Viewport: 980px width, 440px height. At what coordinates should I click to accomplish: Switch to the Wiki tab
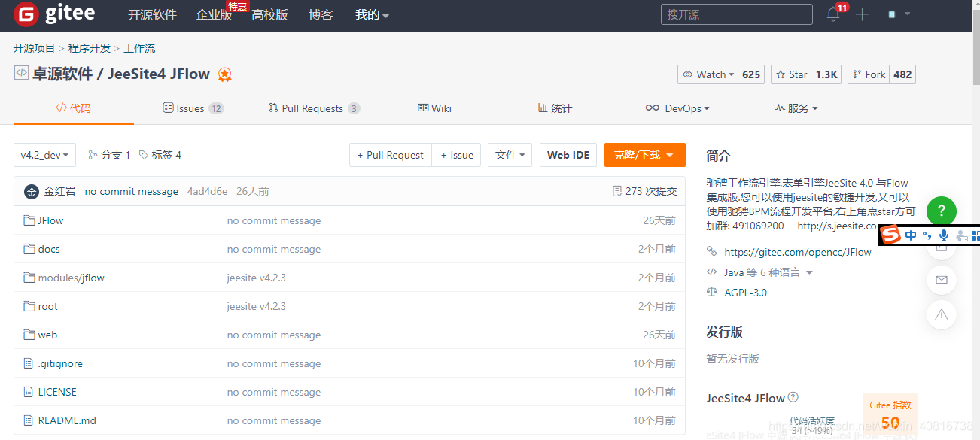[x=434, y=108]
